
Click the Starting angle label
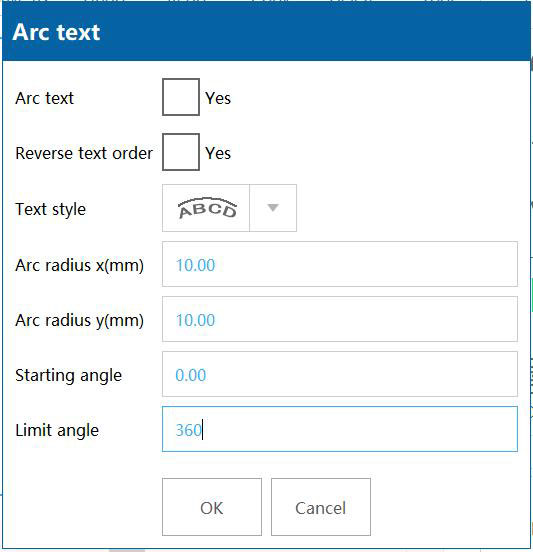[x=69, y=375]
